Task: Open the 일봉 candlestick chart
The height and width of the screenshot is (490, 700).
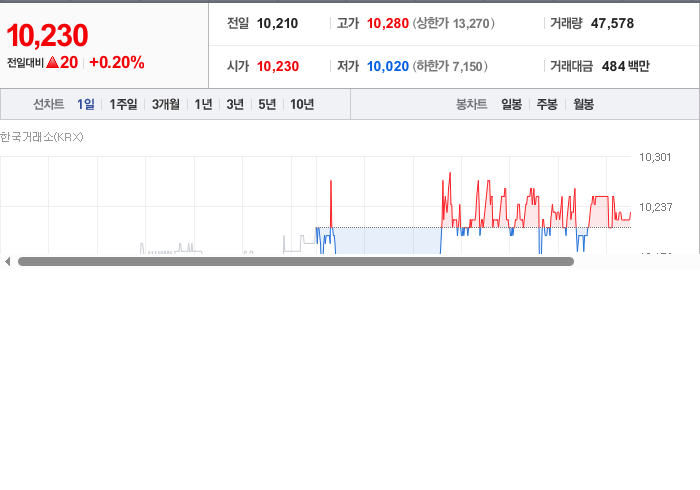Action: [511, 104]
